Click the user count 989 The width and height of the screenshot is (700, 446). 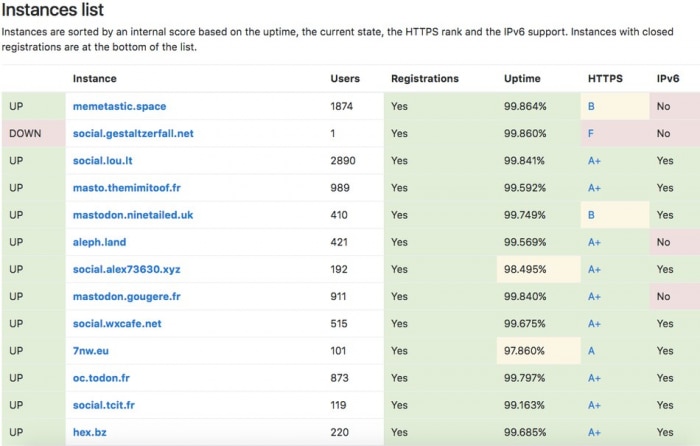(x=340, y=188)
